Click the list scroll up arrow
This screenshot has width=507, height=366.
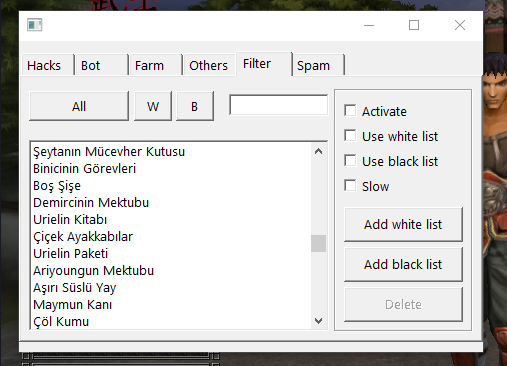point(318,152)
